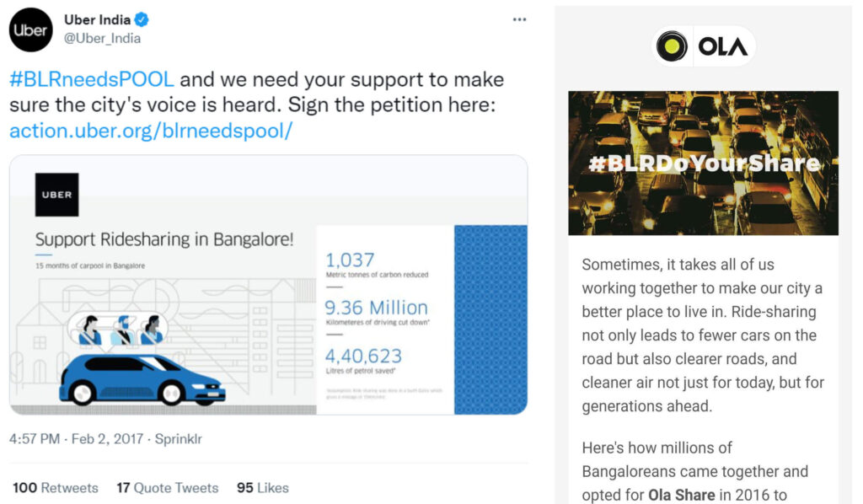863x504 pixels.
Task: Open the Support Ridesharing in Bangalore image
Action: [x=269, y=285]
